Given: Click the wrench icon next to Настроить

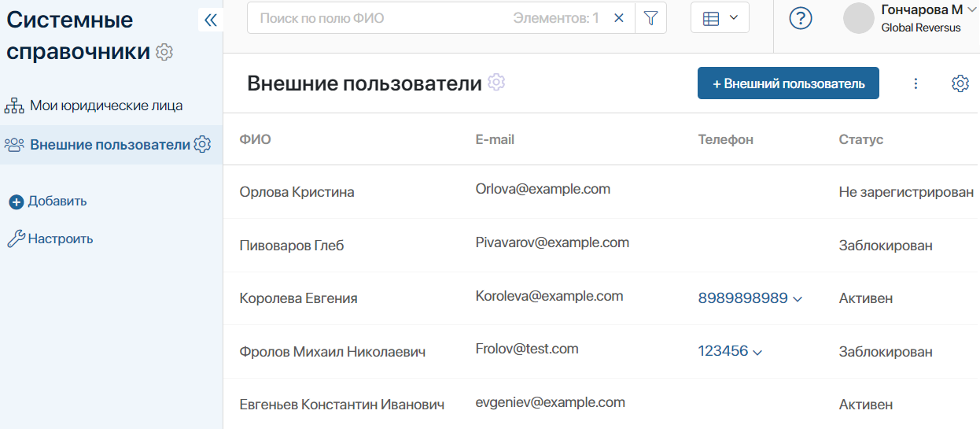Looking at the screenshot, I should (x=16, y=239).
